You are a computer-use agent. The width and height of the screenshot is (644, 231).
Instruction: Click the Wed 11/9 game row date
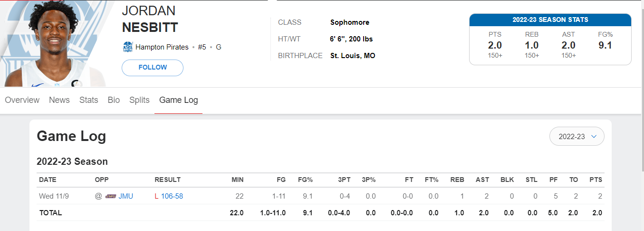click(53, 196)
